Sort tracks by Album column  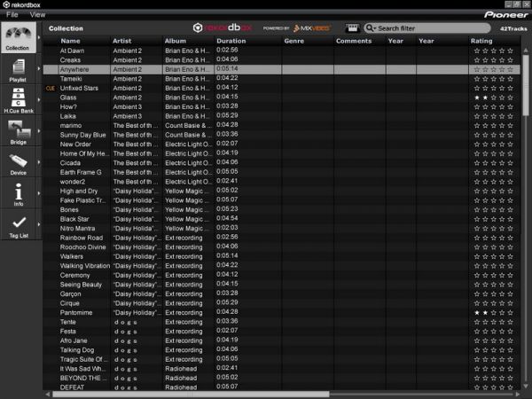[x=175, y=41]
